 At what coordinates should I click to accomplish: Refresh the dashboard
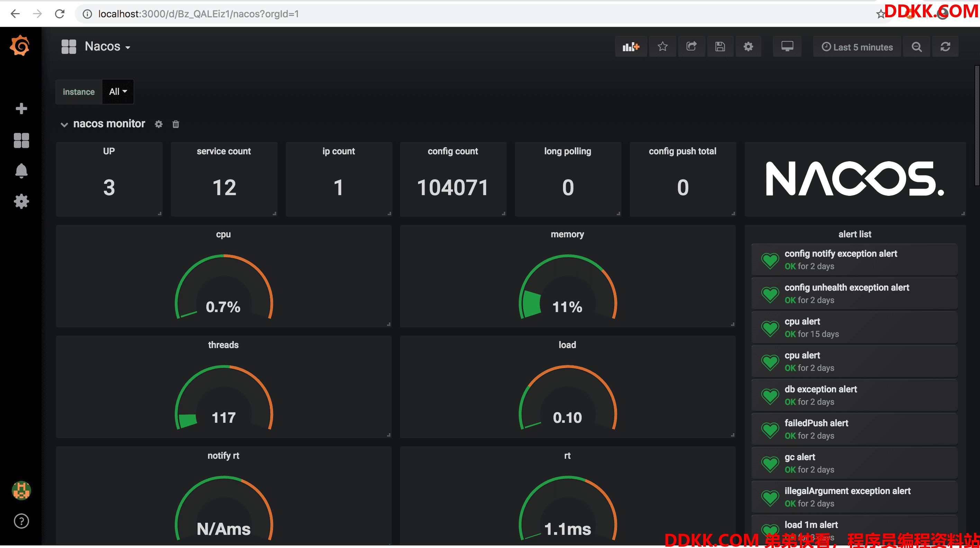[x=945, y=47]
